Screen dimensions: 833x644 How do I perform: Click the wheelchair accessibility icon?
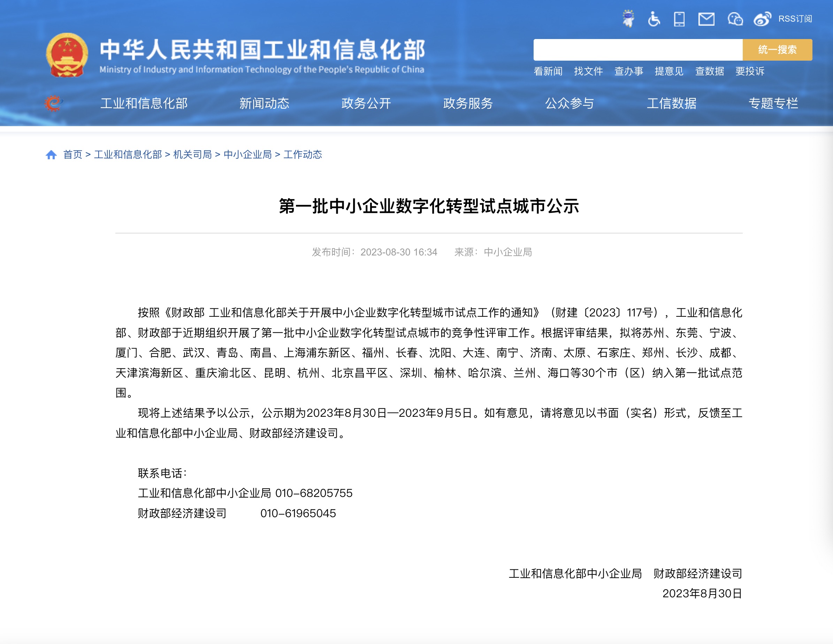point(654,19)
